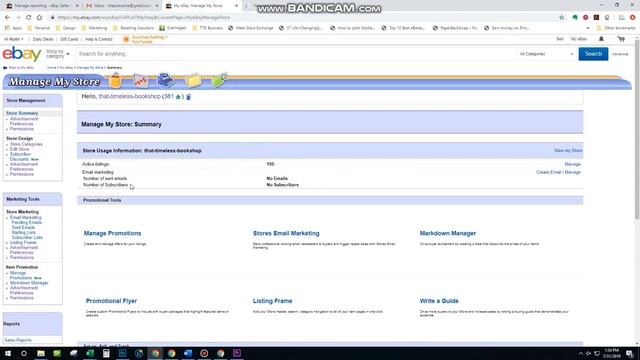Open File Explorer from the taskbar
The width and height of the screenshot is (640, 360).
point(41,353)
